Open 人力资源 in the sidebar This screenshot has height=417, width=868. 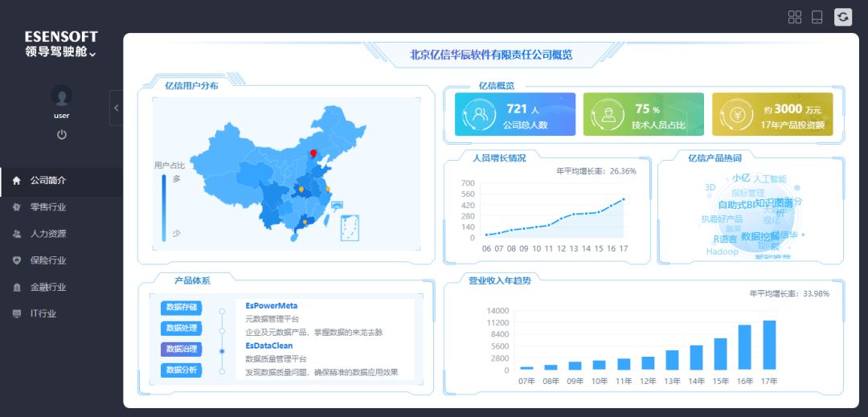coord(48,234)
